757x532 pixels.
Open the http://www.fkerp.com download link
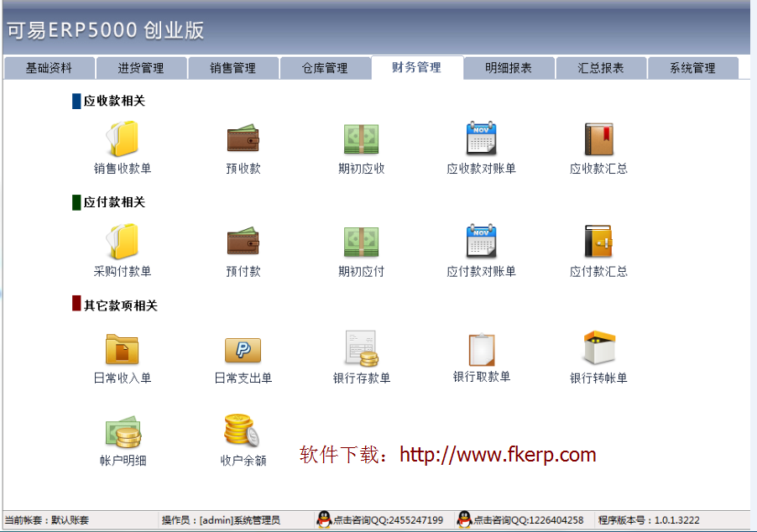click(x=498, y=455)
